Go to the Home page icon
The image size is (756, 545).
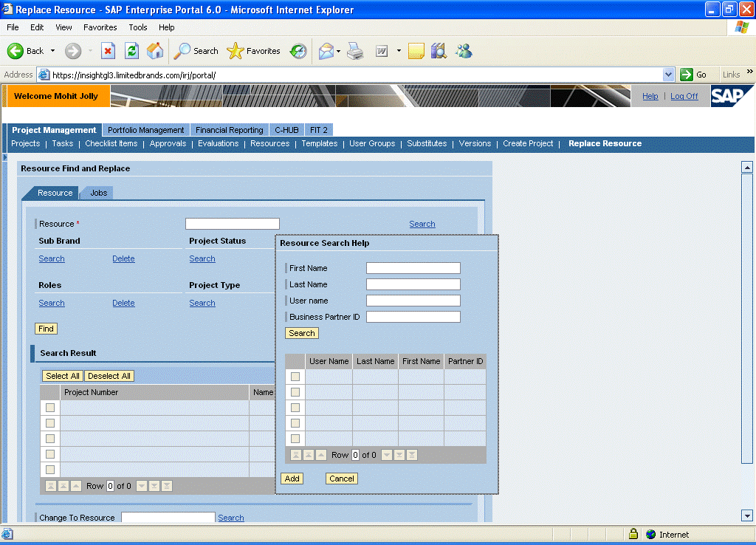point(155,51)
